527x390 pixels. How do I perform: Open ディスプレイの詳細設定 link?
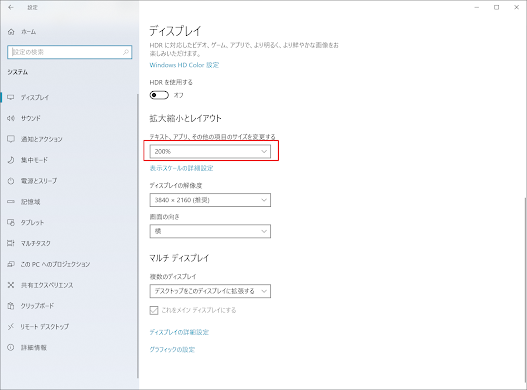(179, 332)
